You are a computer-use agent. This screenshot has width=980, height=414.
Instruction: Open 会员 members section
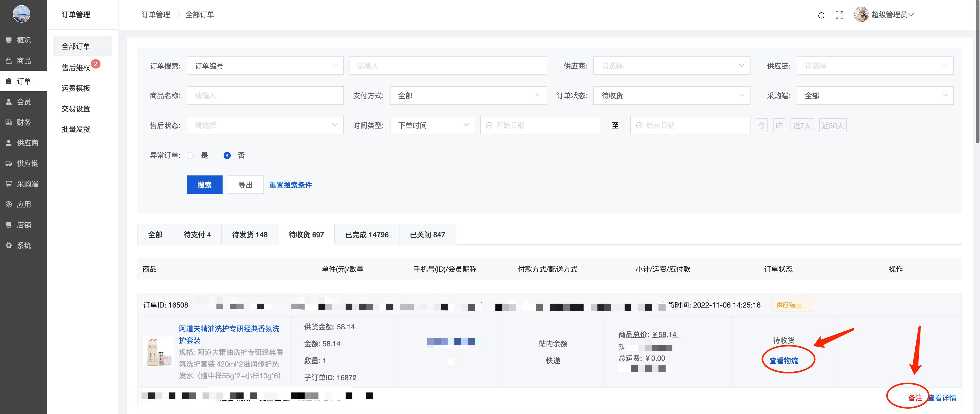[x=24, y=102]
